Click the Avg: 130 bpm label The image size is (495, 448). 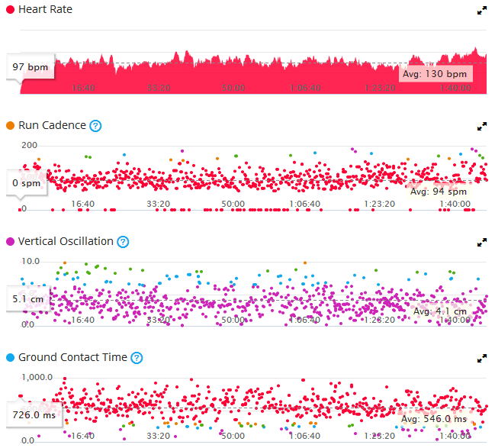[x=435, y=74]
